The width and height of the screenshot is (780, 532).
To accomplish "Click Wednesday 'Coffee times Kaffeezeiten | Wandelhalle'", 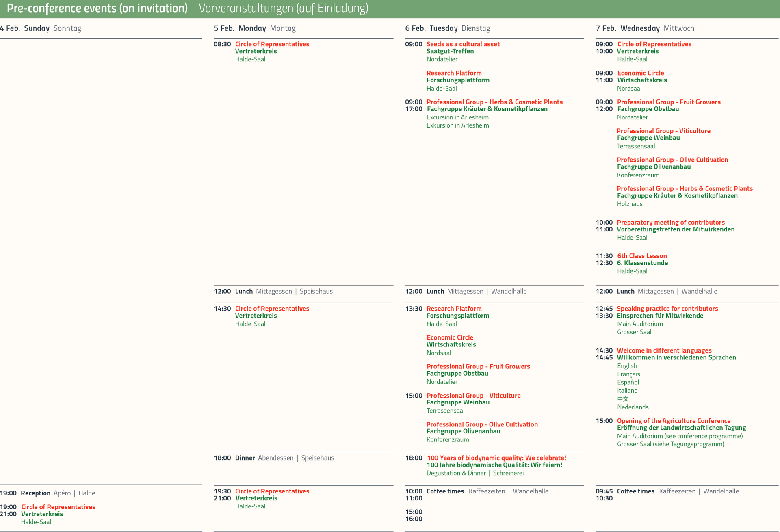I will 678,491.
